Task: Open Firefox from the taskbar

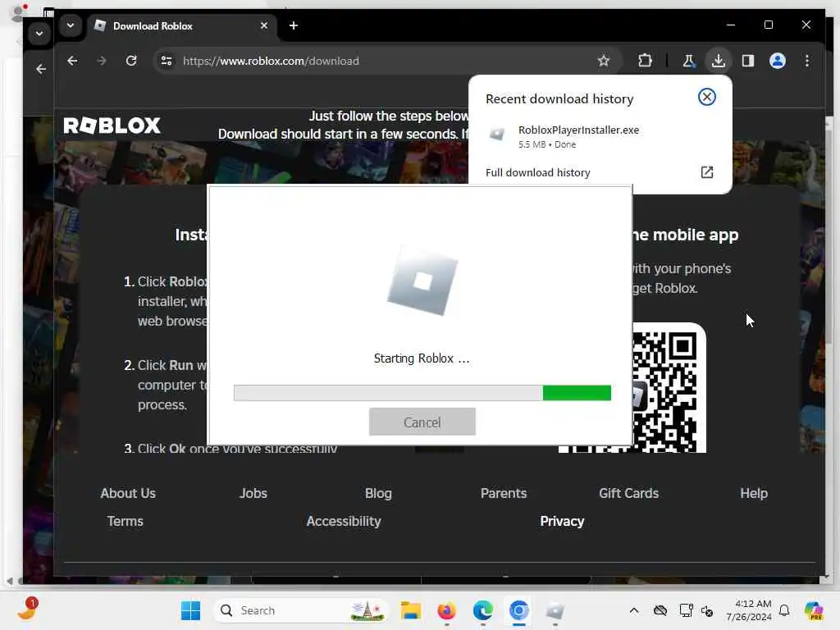Action: [446, 610]
